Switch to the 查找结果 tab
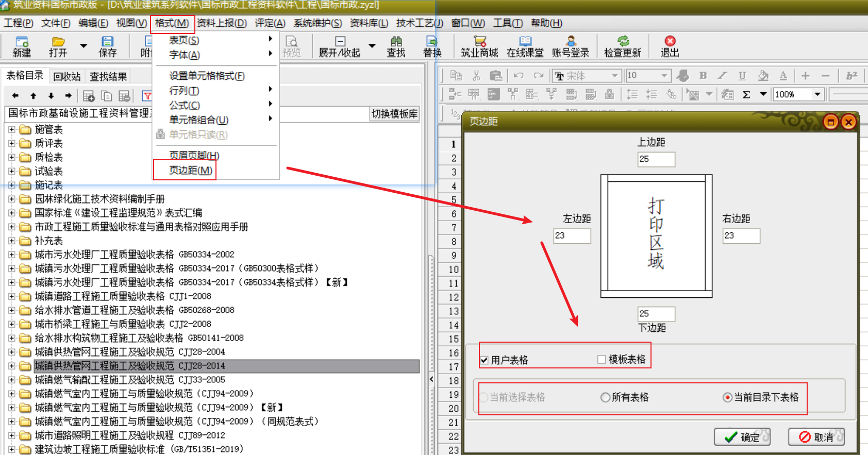This screenshot has width=868, height=455. pyautogui.click(x=108, y=76)
